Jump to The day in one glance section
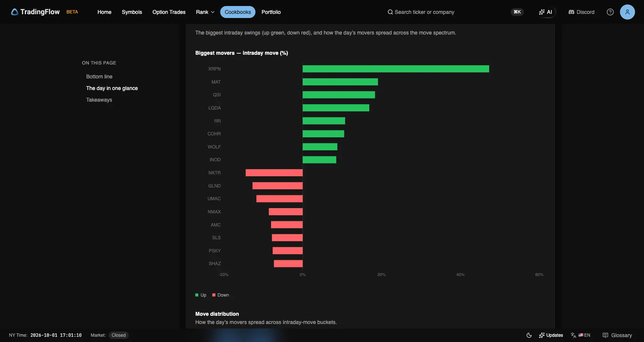 click(112, 88)
